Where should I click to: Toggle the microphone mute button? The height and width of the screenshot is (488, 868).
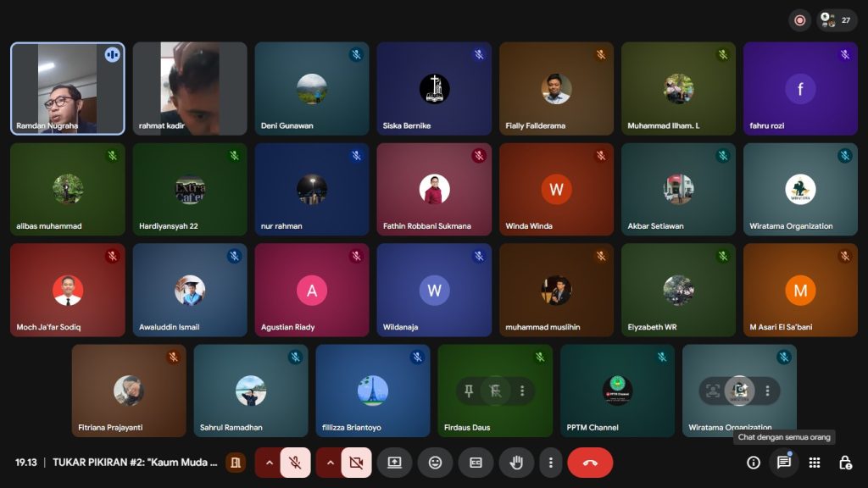click(x=295, y=463)
